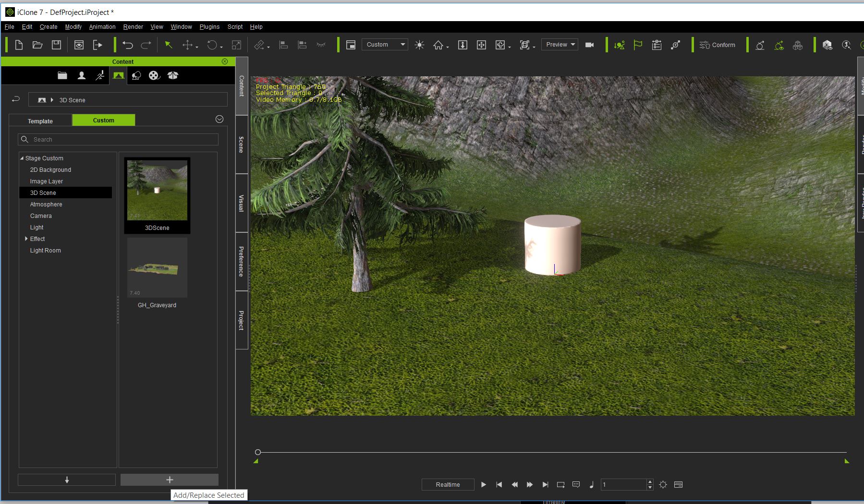Click the Conform button

click(718, 45)
